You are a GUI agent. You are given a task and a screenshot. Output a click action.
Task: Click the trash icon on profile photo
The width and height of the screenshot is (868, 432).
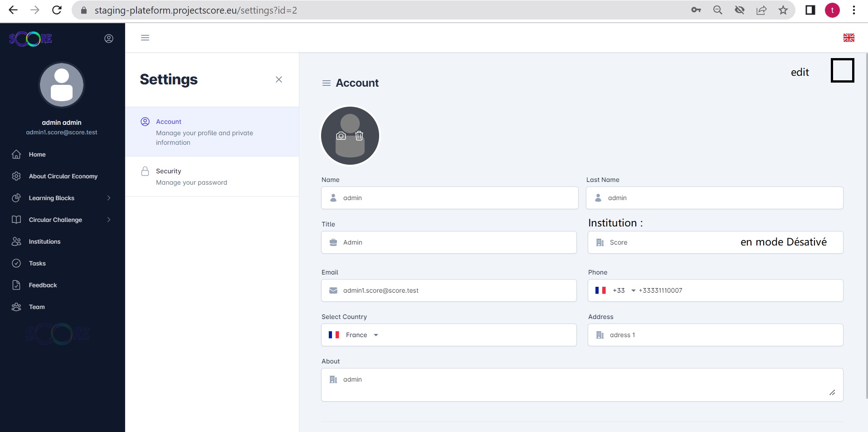coord(359,136)
